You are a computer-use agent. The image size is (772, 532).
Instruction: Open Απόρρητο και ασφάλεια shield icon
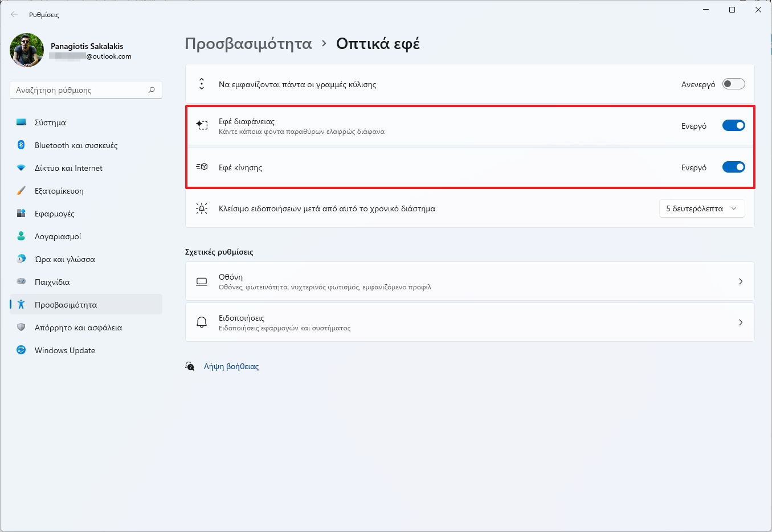(x=21, y=328)
